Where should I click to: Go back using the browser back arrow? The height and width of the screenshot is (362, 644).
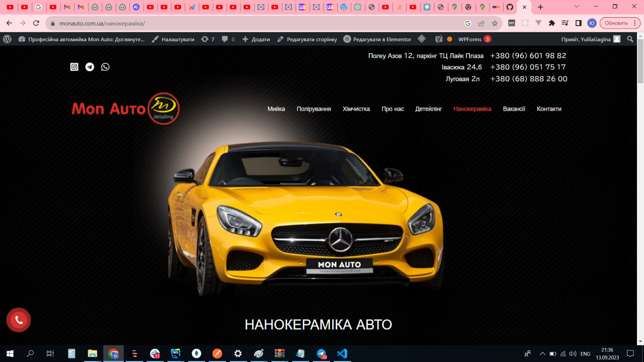9,23
